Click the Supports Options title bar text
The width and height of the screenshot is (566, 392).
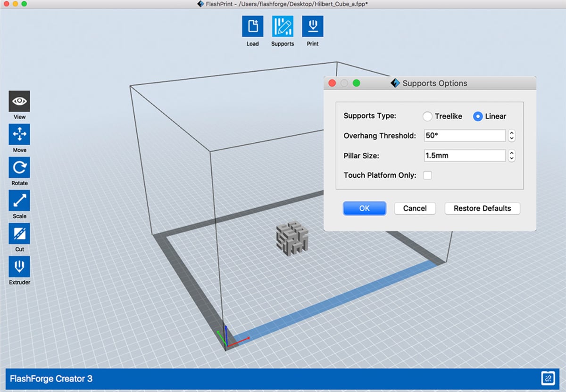tap(435, 83)
